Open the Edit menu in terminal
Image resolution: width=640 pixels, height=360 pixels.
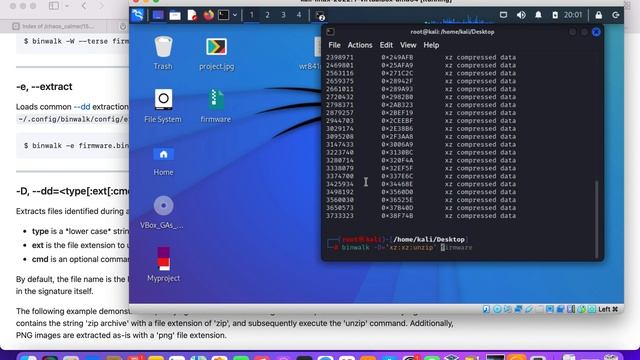tap(386, 45)
